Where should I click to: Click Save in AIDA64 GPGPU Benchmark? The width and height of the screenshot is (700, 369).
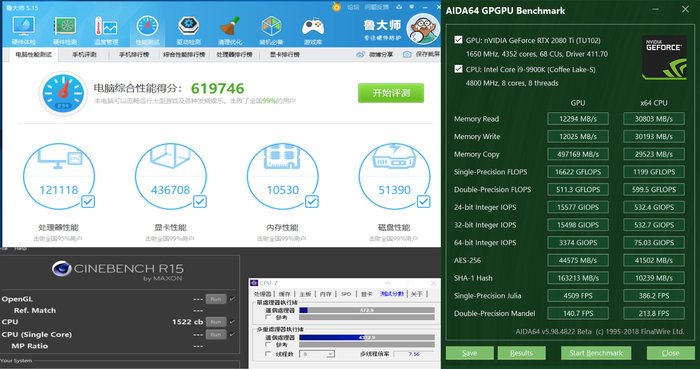pos(470,353)
